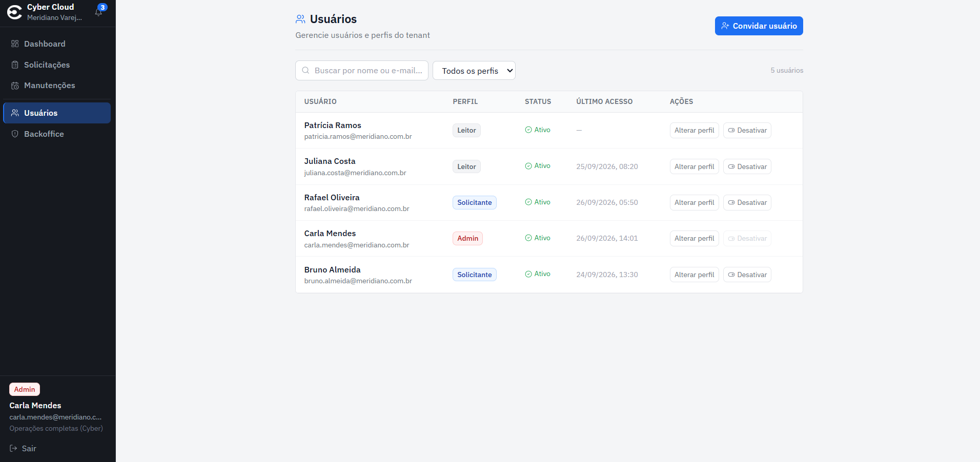Open Manutenções in the sidebar
Viewport: 980px width, 462px height.
[57, 86]
